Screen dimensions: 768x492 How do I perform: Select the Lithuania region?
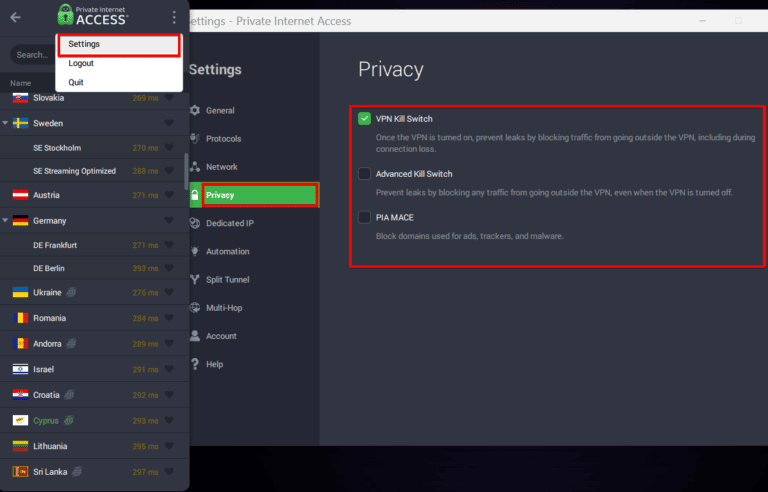point(93,446)
